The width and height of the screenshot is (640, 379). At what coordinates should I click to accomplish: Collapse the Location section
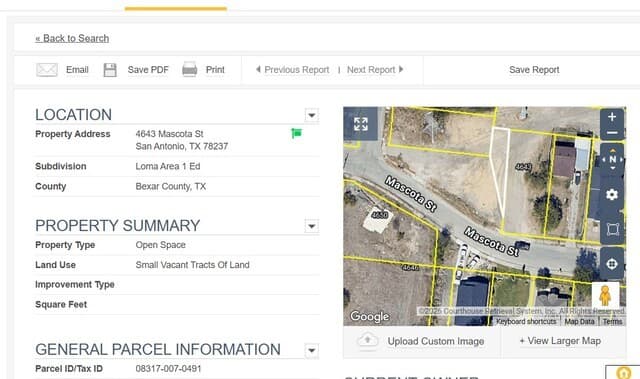[311, 115]
